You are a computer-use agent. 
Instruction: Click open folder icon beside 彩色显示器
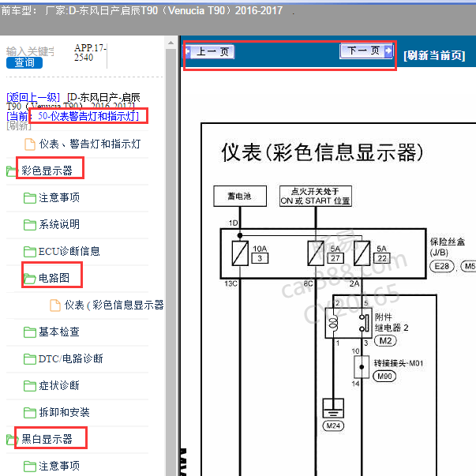(x=12, y=171)
